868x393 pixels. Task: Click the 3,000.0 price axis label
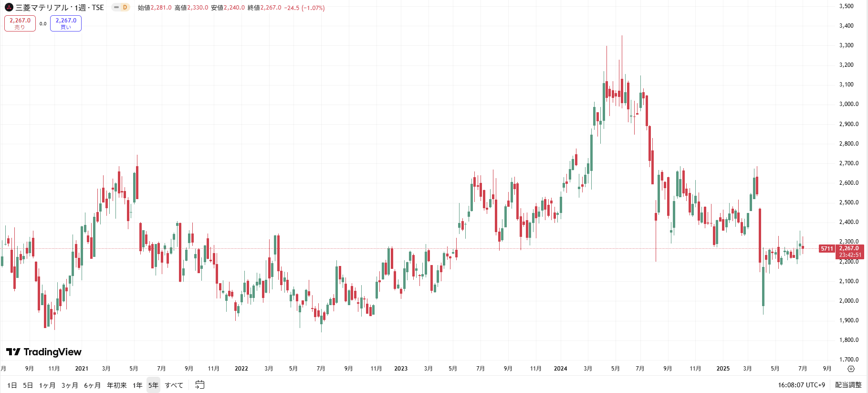(849, 104)
